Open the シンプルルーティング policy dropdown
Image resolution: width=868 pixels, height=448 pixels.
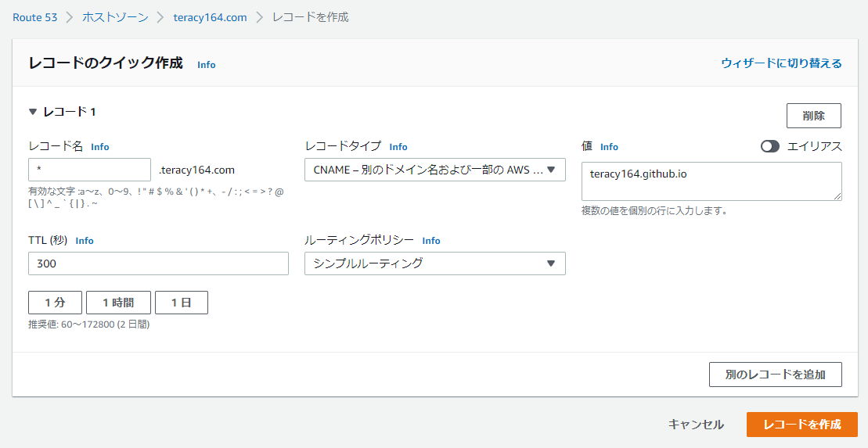tap(435, 263)
